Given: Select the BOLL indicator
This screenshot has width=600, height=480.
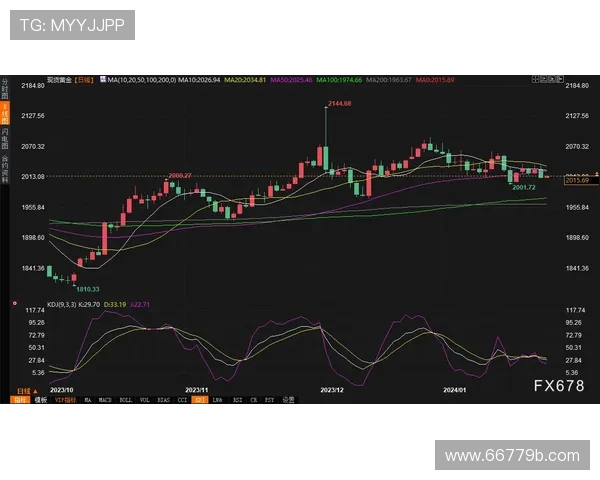Looking at the screenshot, I should (x=126, y=398).
